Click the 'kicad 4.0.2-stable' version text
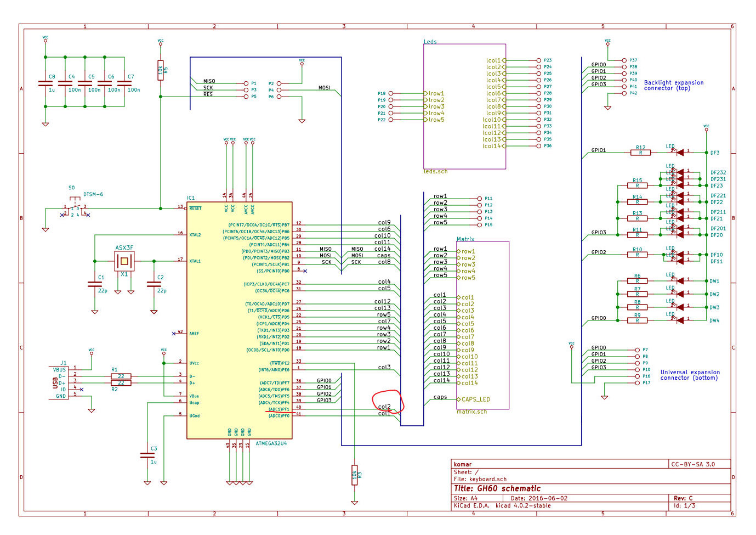The image size is (756, 535). coord(523,505)
